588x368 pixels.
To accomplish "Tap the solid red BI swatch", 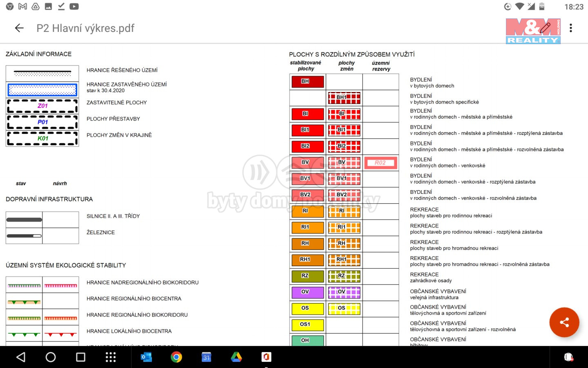I will (x=307, y=114).
